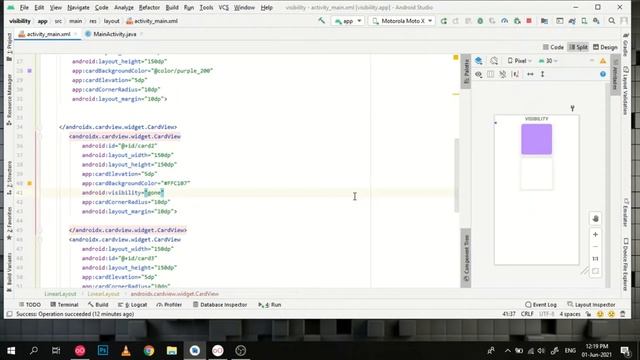This screenshot has height=360, width=640.
Task: Open the Pixel device preview dropdown
Action: (x=519, y=61)
